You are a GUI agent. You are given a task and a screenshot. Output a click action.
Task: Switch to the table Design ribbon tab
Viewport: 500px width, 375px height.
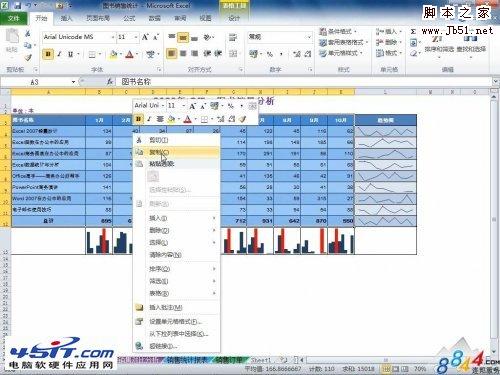[x=234, y=18]
